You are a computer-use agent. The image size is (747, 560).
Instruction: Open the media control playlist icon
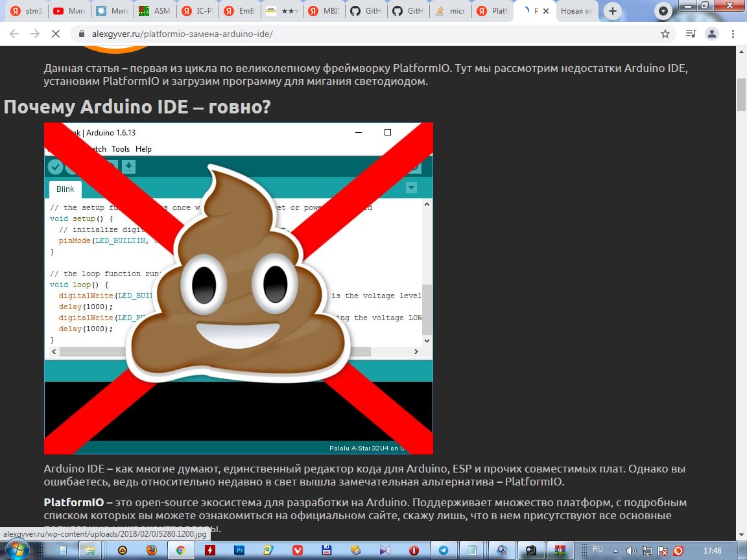[691, 34]
